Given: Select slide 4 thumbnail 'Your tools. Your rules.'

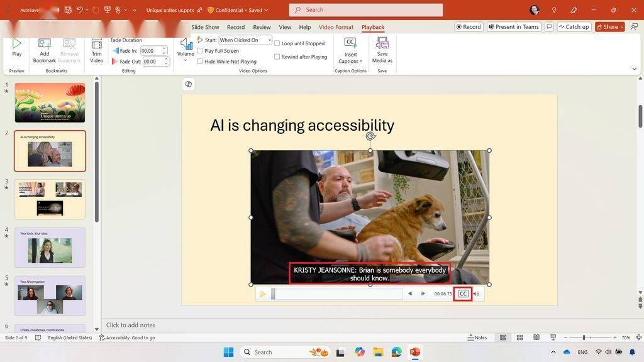Looking at the screenshot, I should [50, 248].
